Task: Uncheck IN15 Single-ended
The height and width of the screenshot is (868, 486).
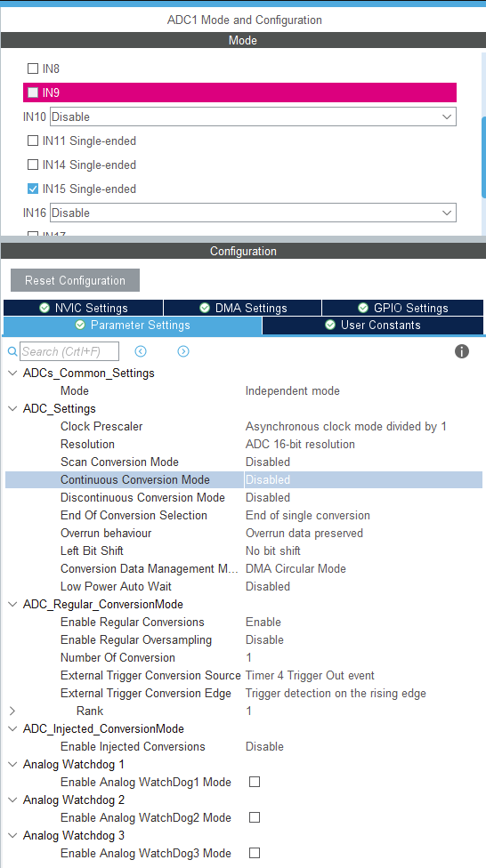Action: tap(33, 189)
